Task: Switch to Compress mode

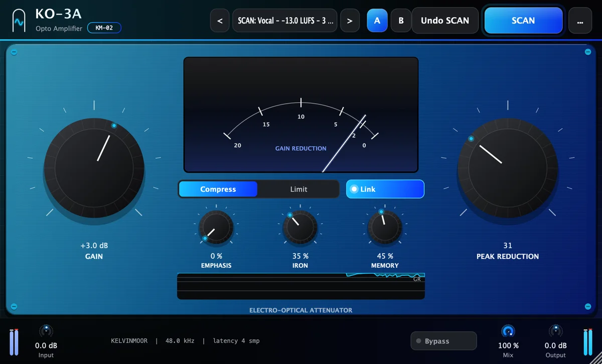Action: tap(218, 189)
